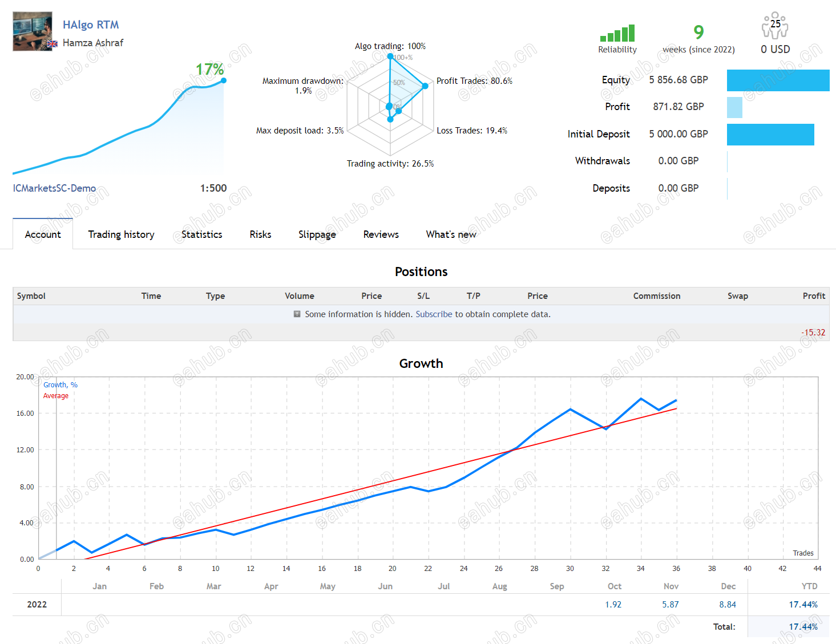Click the Type column header in Positions

(216, 296)
